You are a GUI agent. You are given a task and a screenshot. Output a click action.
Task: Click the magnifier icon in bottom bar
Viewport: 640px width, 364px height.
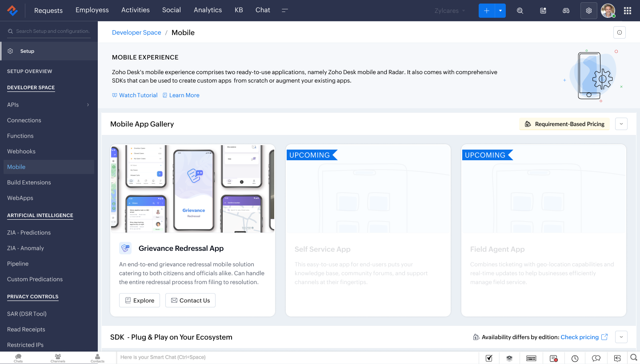(634, 357)
